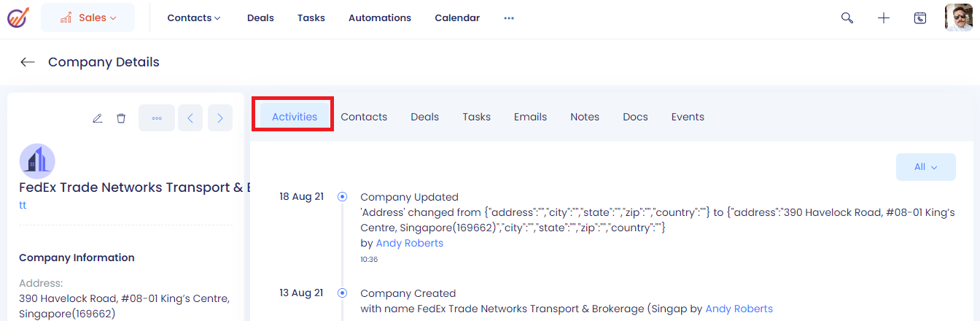Click the '13 Aug 21' date label

coord(301,293)
